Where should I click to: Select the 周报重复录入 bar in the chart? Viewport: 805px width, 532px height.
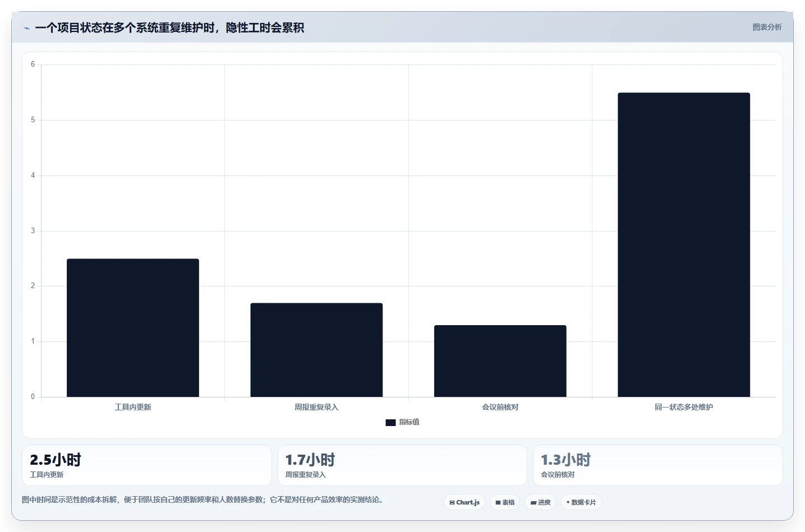coord(316,350)
